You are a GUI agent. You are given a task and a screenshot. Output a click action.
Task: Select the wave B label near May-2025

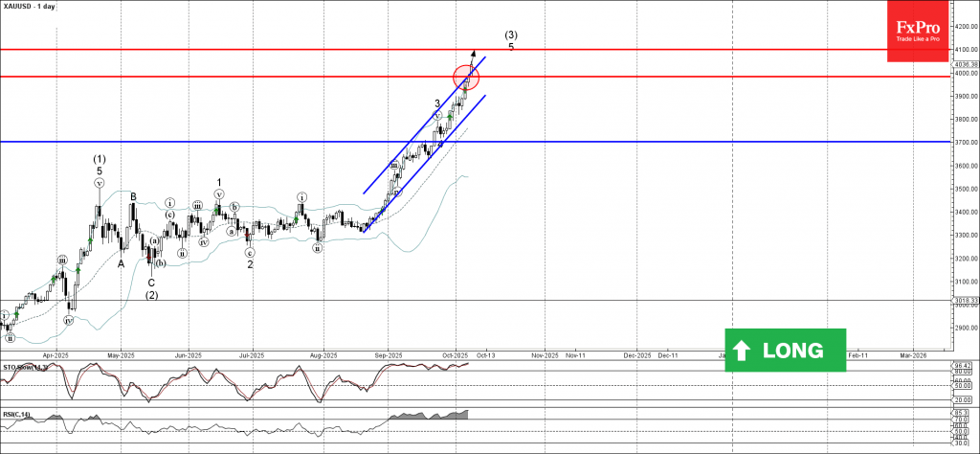pyautogui.click(x=133, y=197)
